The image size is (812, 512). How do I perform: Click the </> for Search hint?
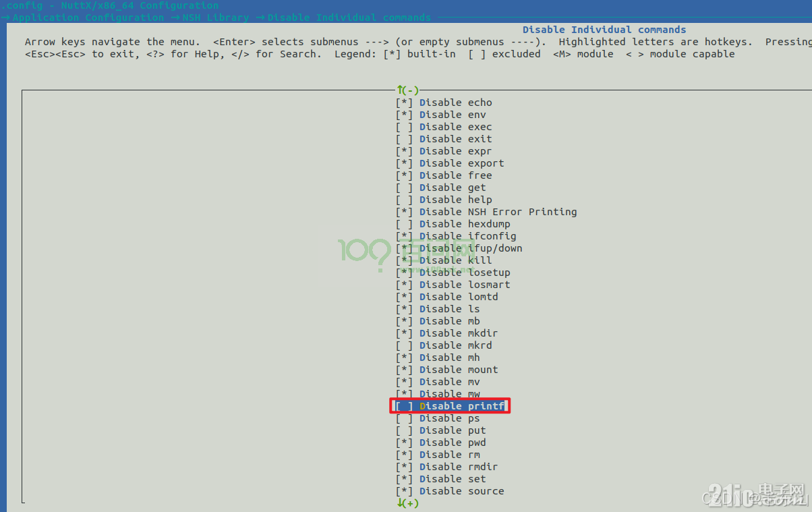coord(277,54)
